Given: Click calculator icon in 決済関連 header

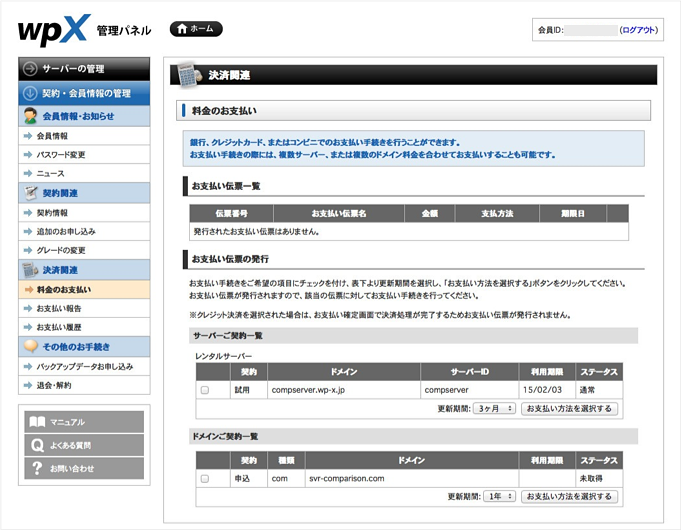Looking at the screenshot, I should tap(189, 75).
